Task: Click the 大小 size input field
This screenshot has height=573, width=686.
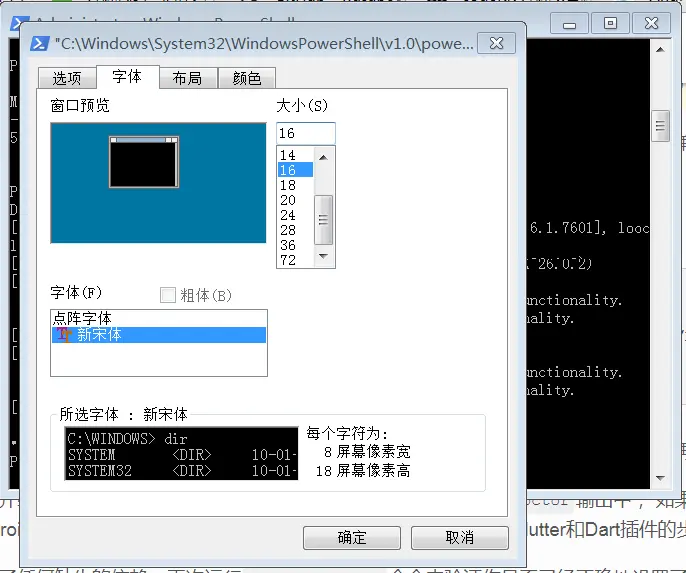Action: (x=306, y=133)
